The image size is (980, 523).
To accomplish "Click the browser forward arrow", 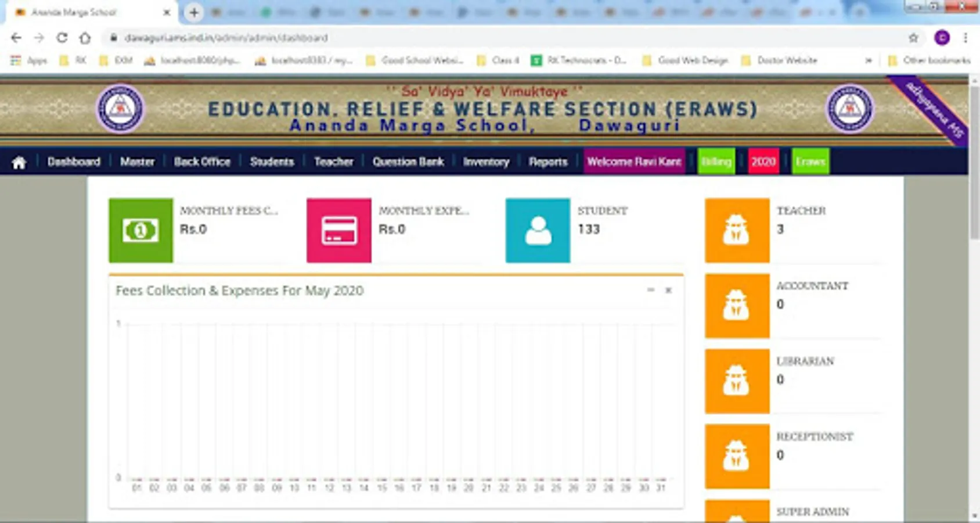I will click(x=39, y=38).
